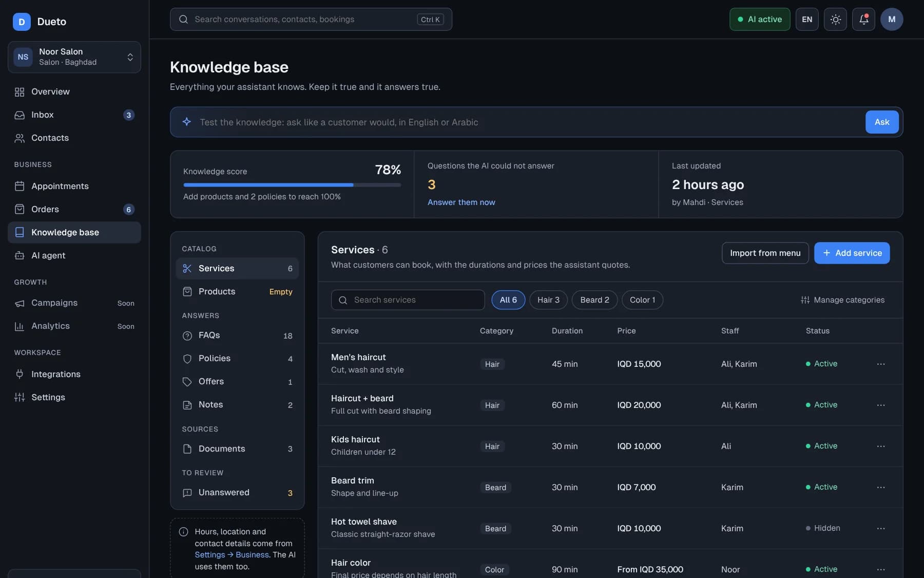Click the Integrations plug icon

20,374
